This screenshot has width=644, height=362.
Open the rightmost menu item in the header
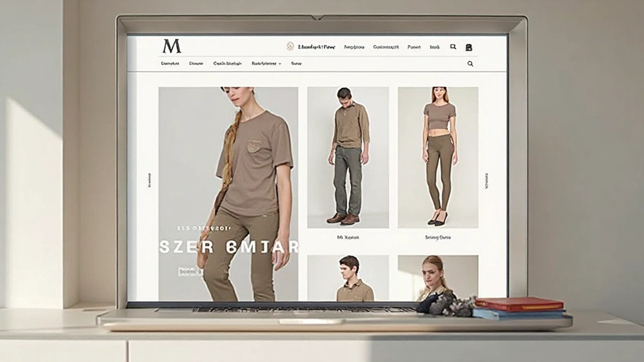(435, 46)
